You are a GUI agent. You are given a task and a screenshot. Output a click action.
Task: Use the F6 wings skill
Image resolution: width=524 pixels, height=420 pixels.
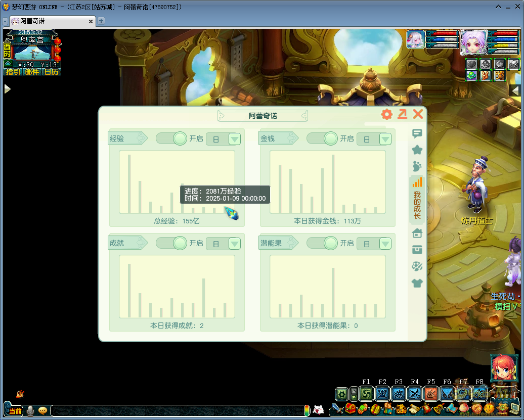pos(447,394)
